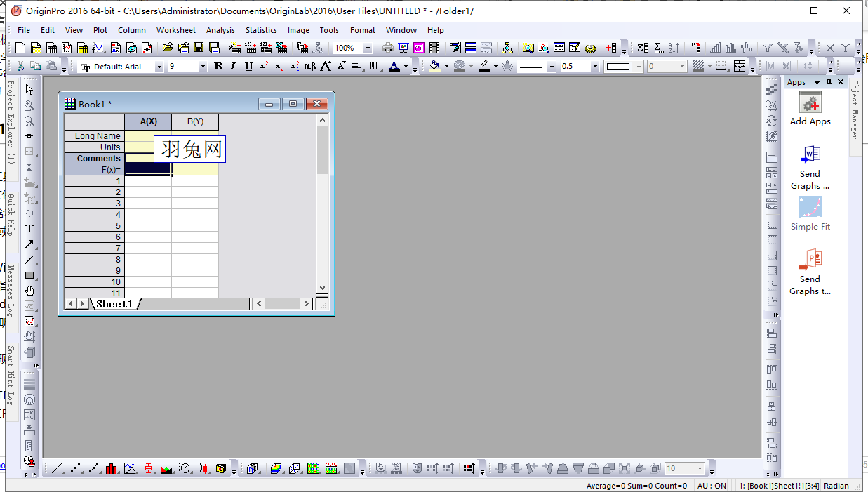Open the Plot menu
This screenshot has height=497, width=868.
pyautogui.click(x=100, y=30)
